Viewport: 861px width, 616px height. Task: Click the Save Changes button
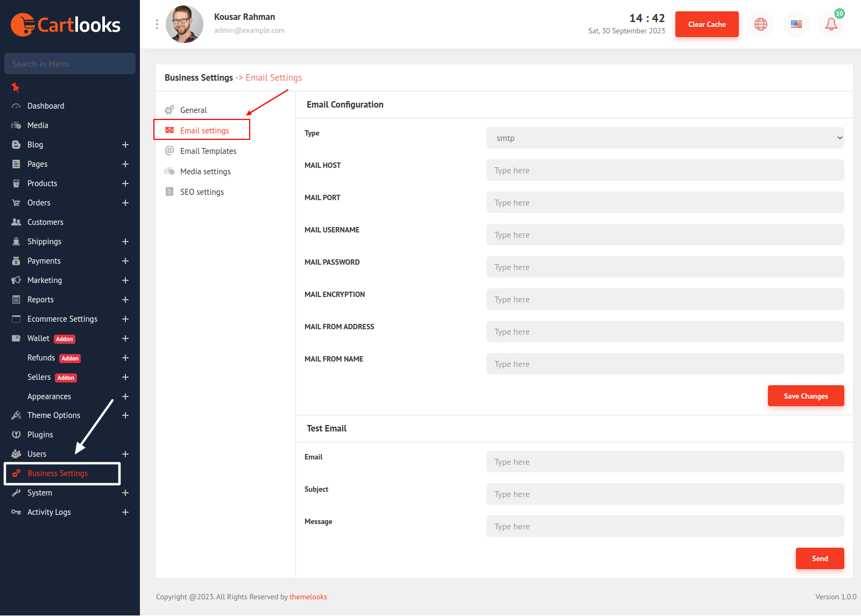click(x=806, y=396)
